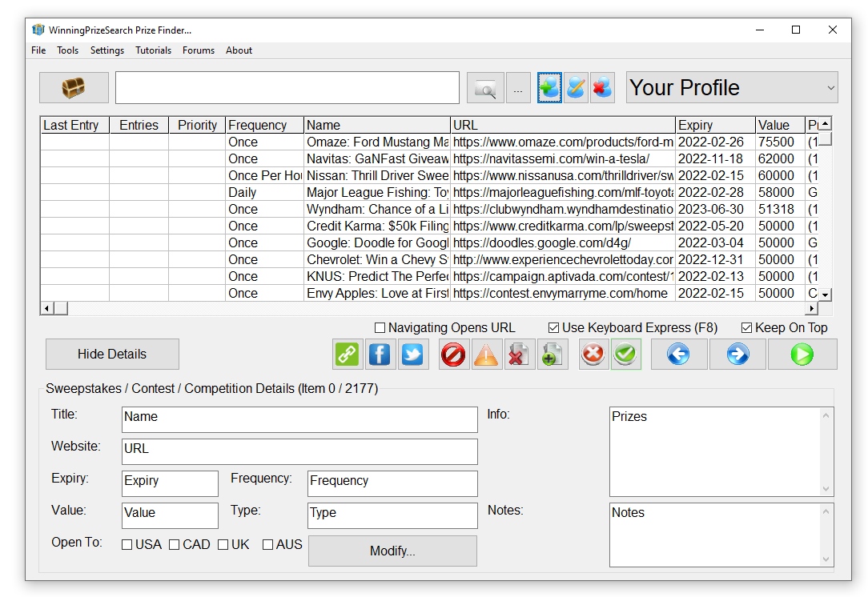Delete the entry with the red-X page icon
The image size is (868, 597).
click(x=518, y=355)
